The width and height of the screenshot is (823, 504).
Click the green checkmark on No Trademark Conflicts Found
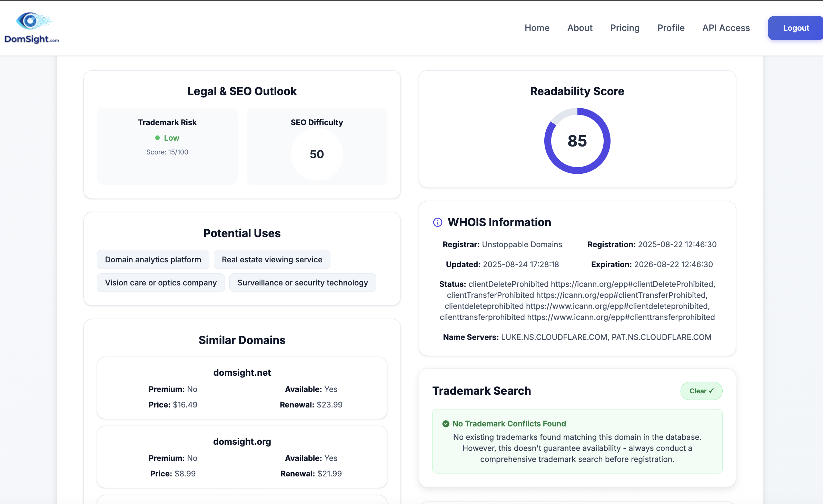pos(446,424)
